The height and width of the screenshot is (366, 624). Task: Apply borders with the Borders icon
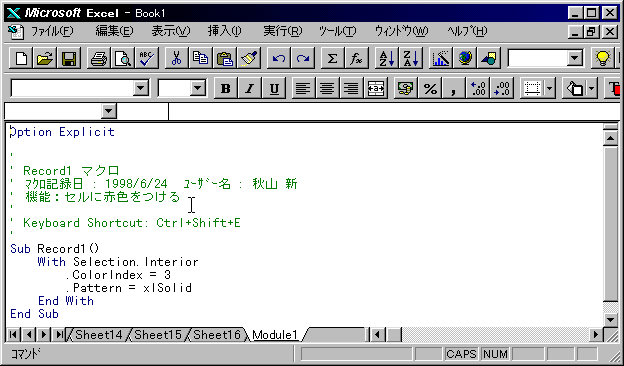[x=532, y=88]
